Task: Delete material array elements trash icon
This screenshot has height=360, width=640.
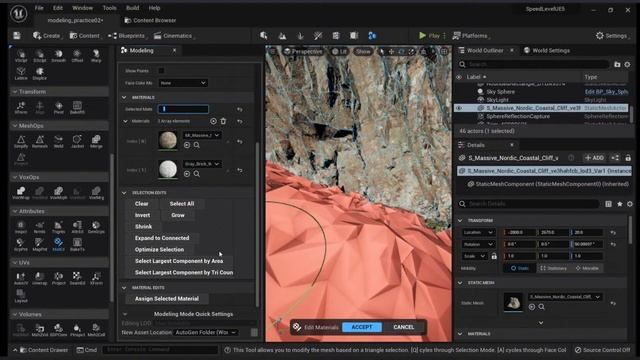Action: 223,121
